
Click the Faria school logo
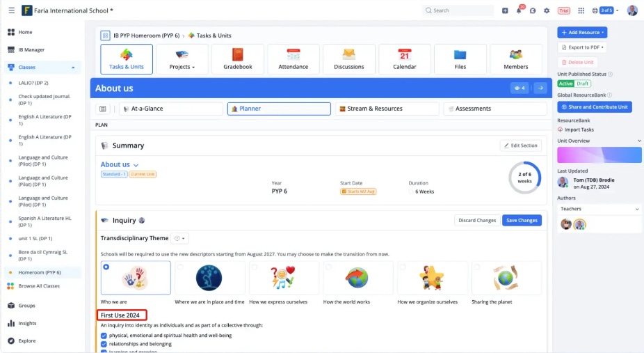coord(26,10)
